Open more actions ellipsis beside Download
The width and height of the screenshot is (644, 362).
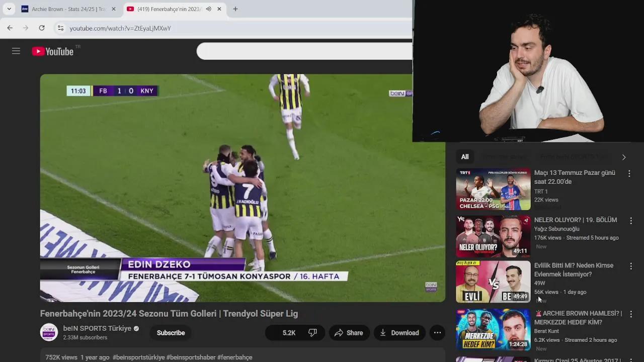pyautogui.click(x=437, y=333)
